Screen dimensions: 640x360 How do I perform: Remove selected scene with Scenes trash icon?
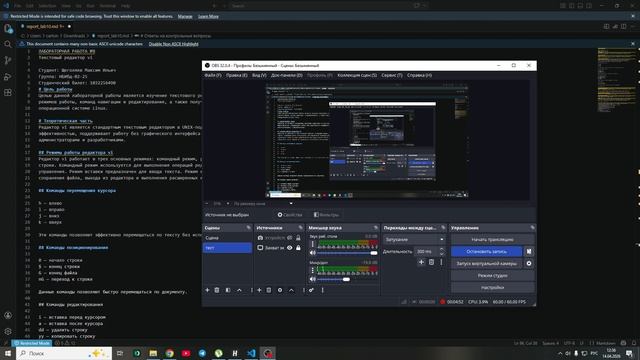pyautogui.click(x=217, y=290)
